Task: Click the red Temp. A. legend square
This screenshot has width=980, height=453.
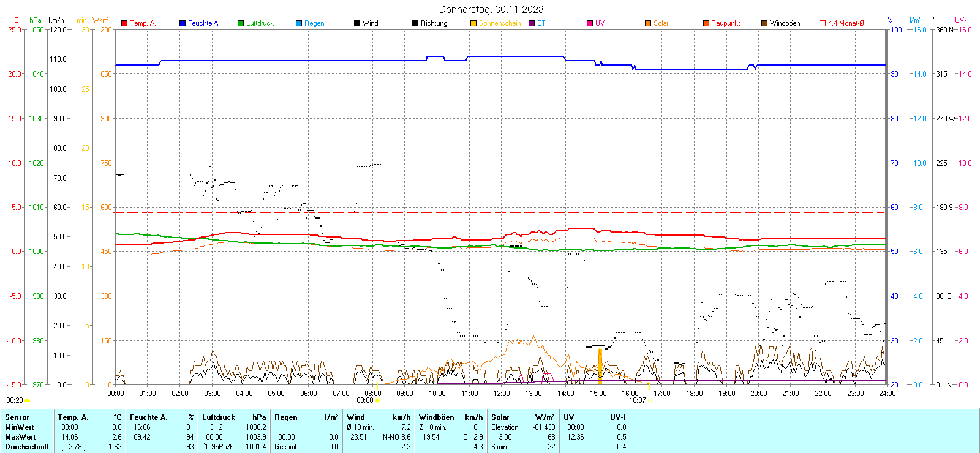Action: [124, 23]
